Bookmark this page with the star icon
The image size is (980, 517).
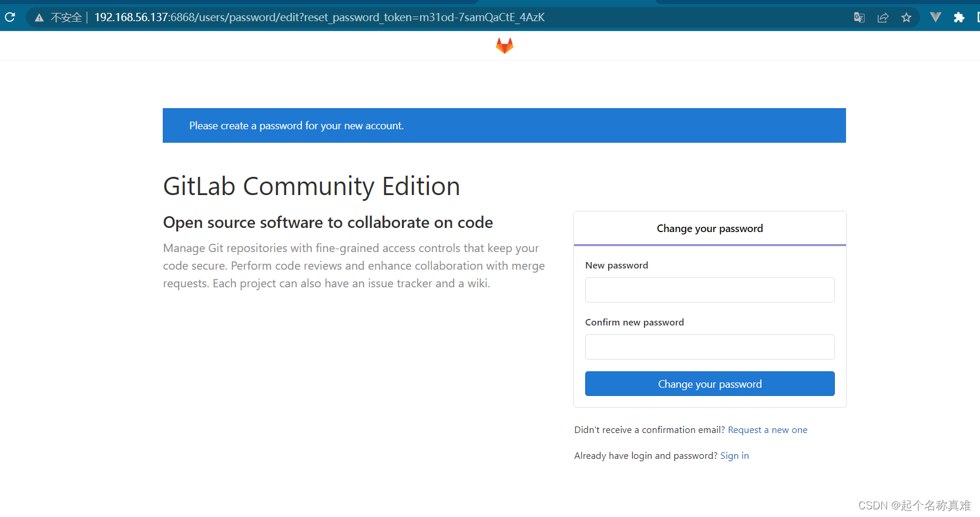tap(907, 18)
